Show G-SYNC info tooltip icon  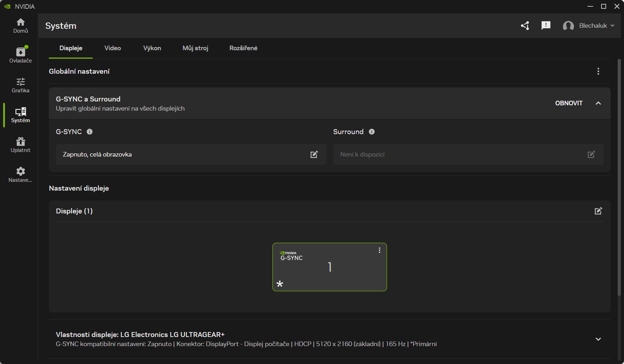[x=90, y=132]
